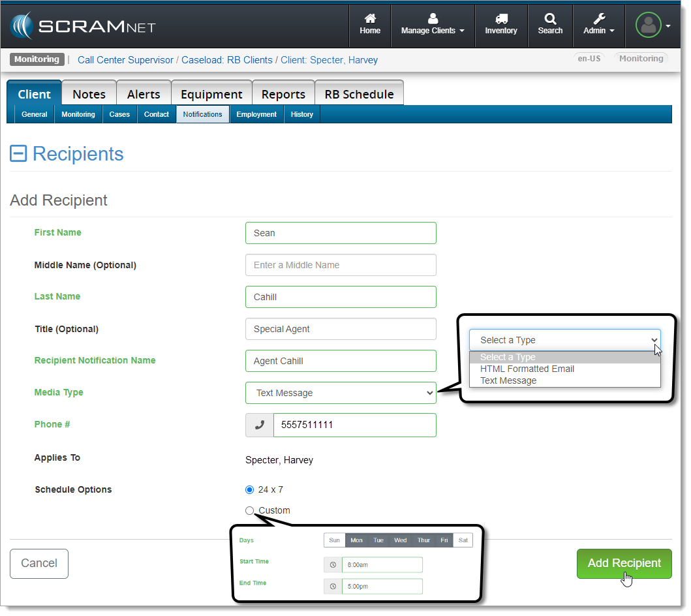Click the Cancel button
The height and width of the screenshot is (616, 691).
[39, 563]
